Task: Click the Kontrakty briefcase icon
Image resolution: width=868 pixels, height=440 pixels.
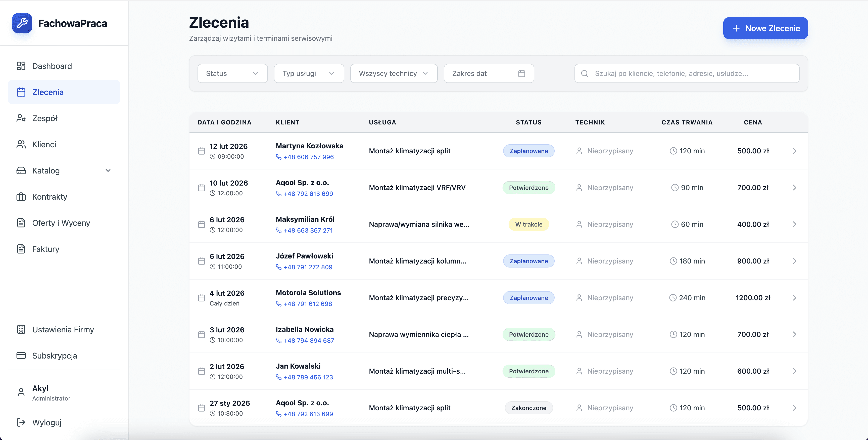Action: coord(21,197)
